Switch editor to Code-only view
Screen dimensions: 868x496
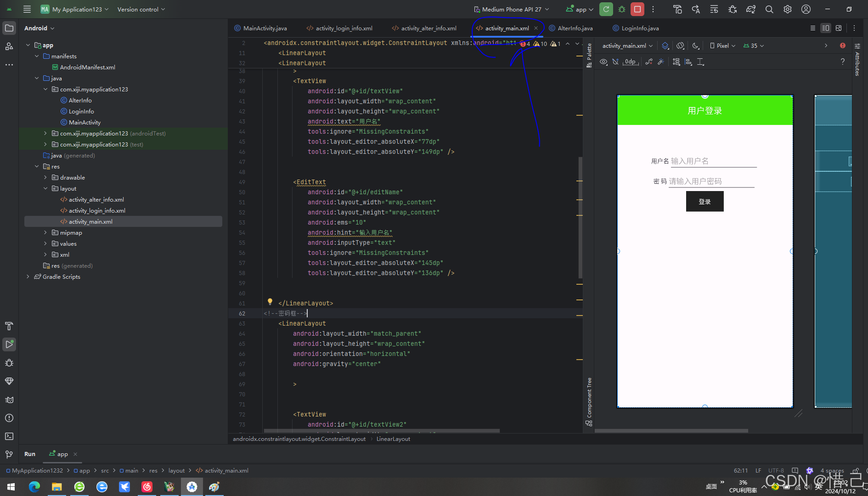point(813,28)
